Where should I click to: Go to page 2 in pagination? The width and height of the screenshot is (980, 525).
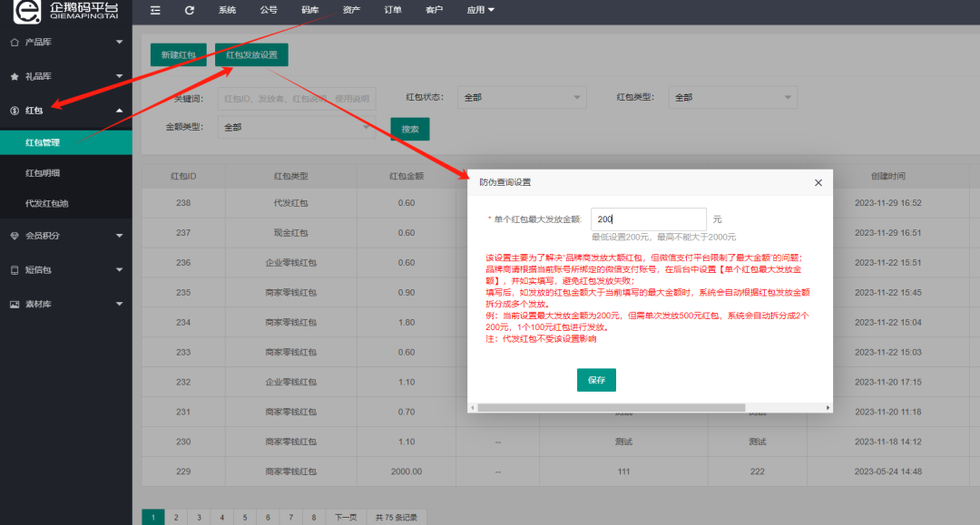[176, 517]
